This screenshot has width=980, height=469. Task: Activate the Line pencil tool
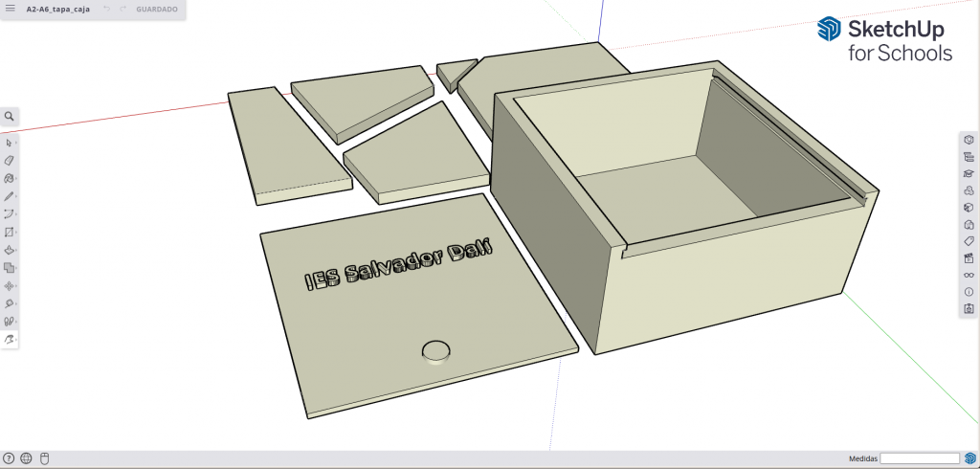point(9,196)
